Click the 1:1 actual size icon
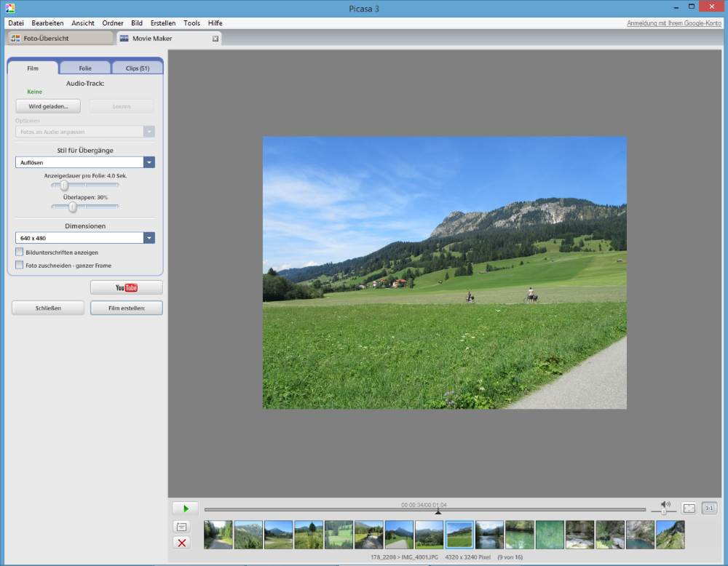Screen dimensions: 728x566 pyautogui.click(x=709, y=509)
